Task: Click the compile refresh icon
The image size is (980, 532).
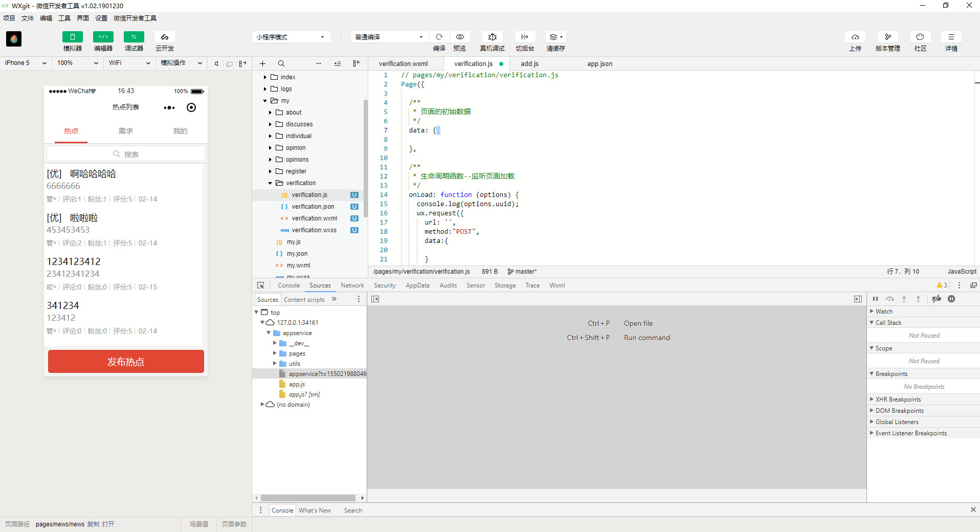Action: 439,37
